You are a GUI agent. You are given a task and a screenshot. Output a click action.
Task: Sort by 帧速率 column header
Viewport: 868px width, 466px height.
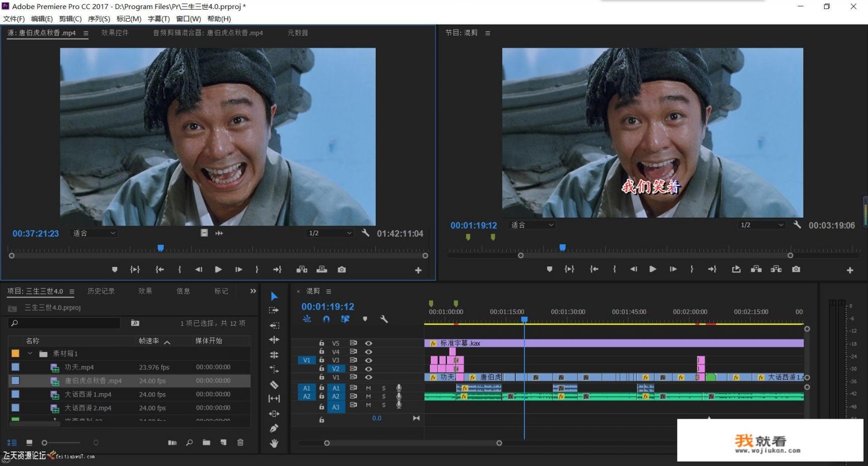click(149, 341)
